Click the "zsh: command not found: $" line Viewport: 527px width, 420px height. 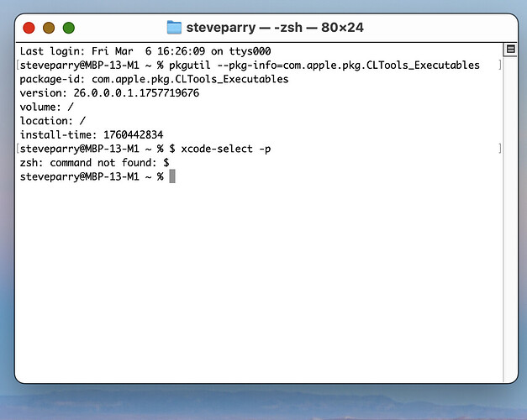click(x=94, y=163)
